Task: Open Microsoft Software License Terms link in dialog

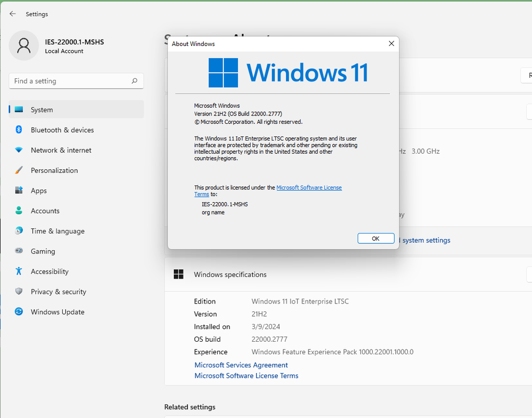Action: 309,188
